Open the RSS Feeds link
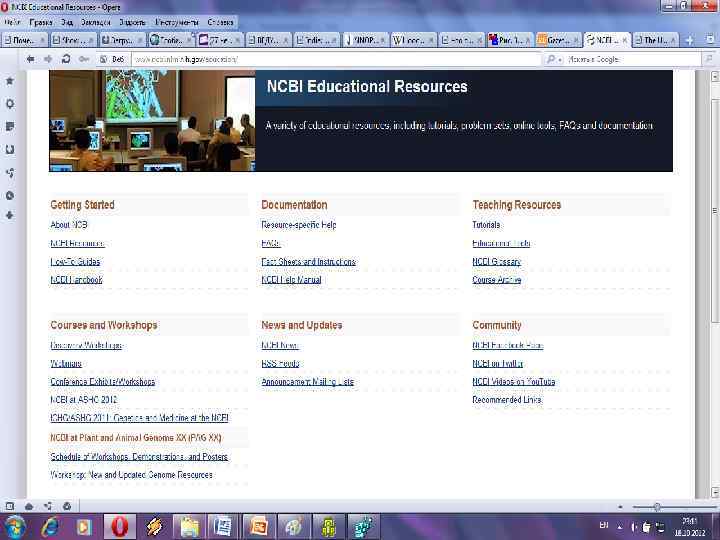 (x=280, y=363)
